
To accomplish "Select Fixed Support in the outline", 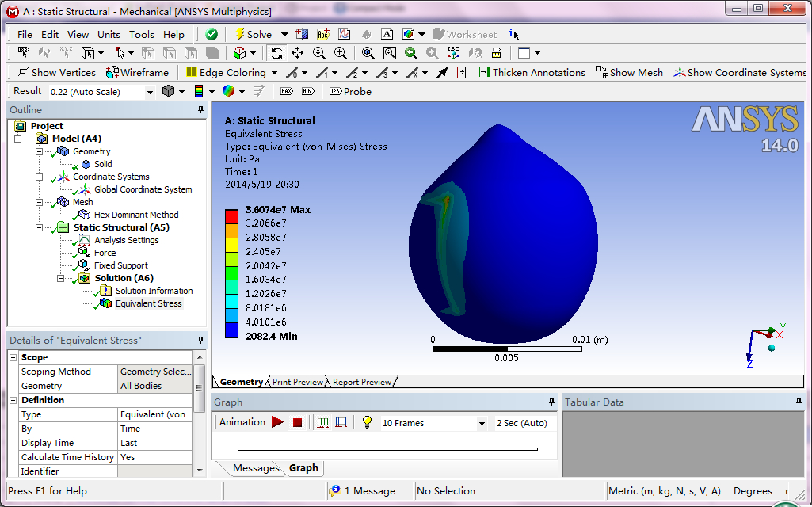I will point(120,265).
